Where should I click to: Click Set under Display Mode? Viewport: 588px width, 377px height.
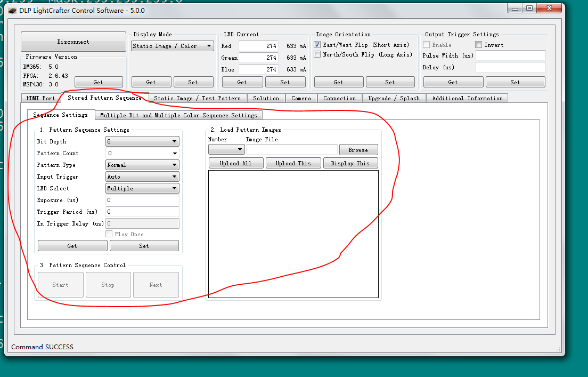click(x=193, y=82)
